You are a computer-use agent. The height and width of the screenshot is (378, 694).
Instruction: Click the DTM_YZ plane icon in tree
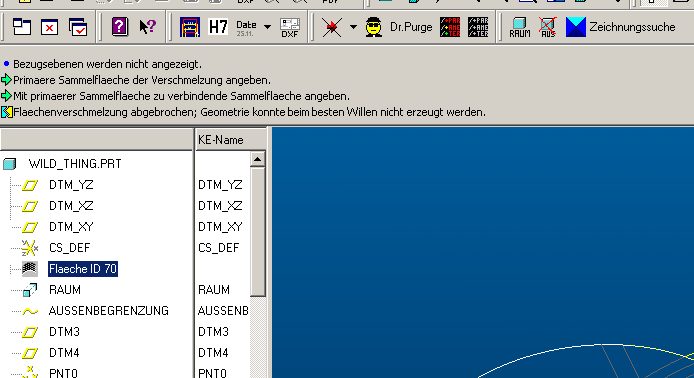[x=30, y=185]
